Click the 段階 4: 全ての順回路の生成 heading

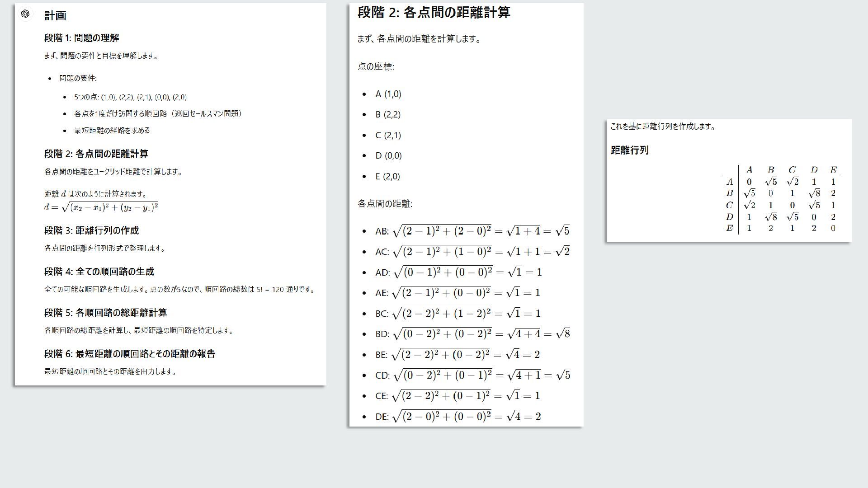99,272
